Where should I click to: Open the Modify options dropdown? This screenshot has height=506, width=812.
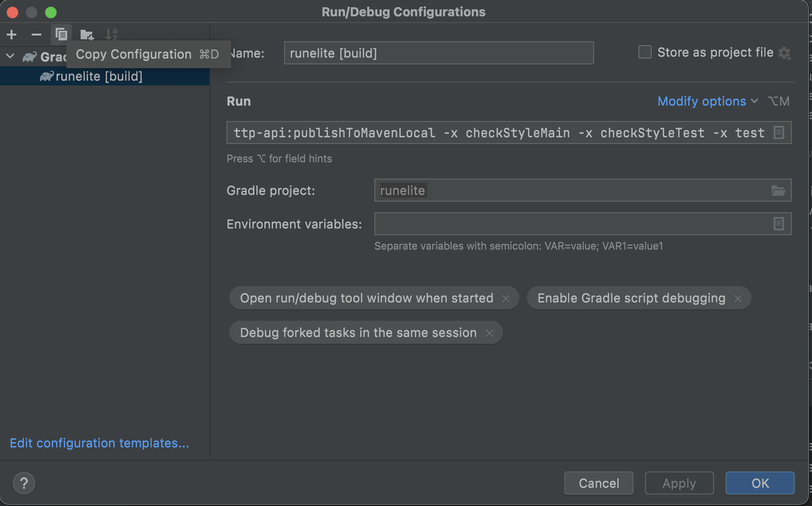pos(707,101)
